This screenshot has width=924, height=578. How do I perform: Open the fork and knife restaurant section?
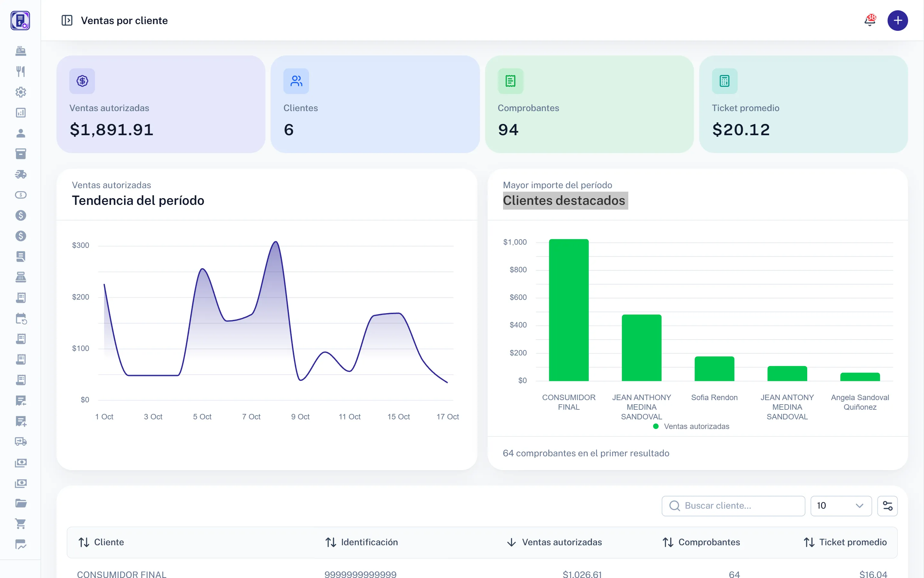pyautogui.click(x=21, y=72)
